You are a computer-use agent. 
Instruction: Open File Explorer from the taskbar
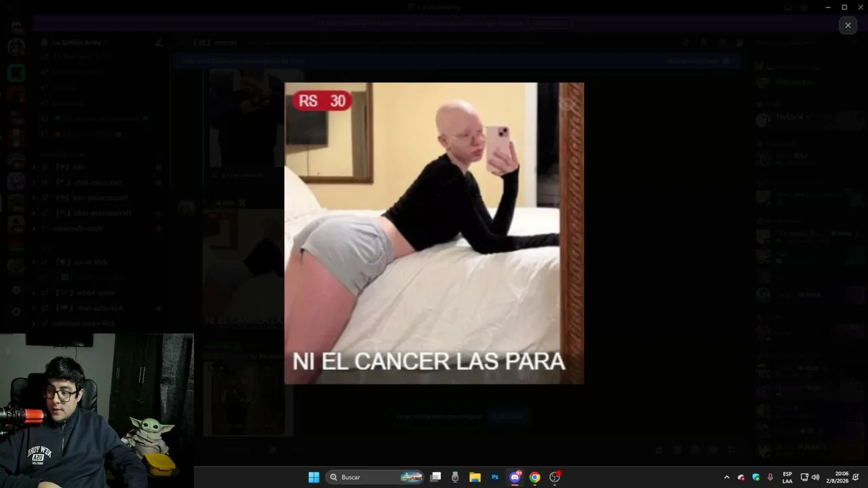coord(475,477)
